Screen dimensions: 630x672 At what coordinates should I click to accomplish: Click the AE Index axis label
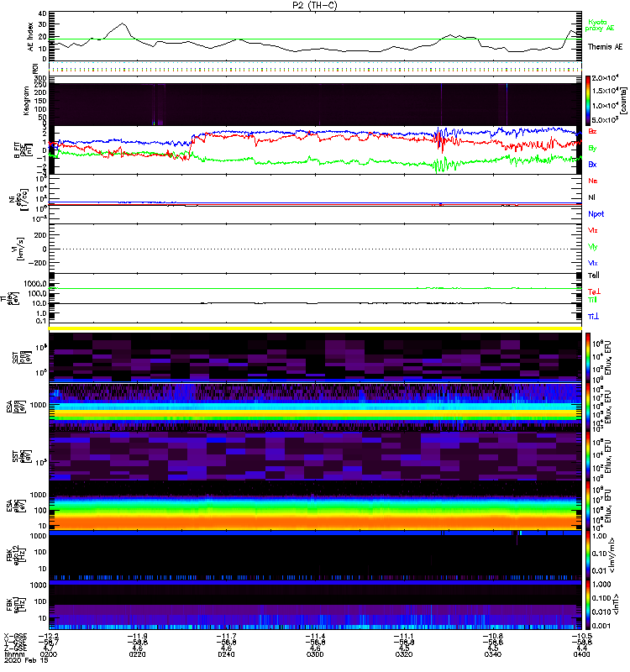(x=30, y=36)
